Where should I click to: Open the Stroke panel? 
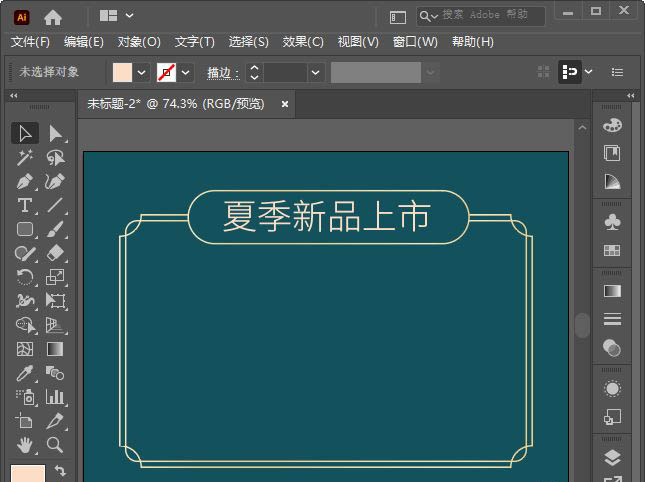point(612,319)
